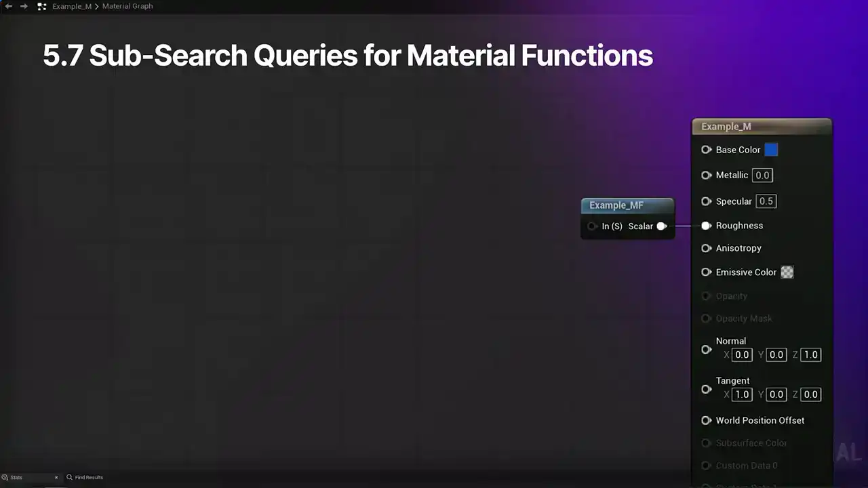Click the back navigation arrow

pos(9,6)
